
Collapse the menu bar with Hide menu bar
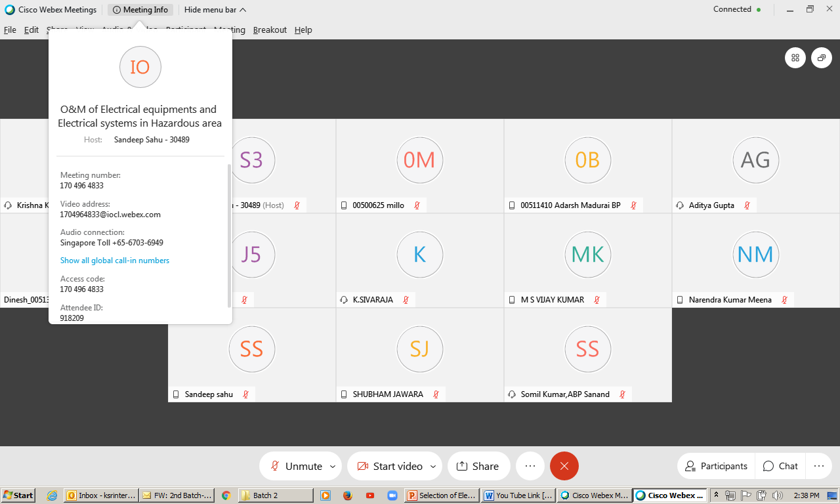click(215, 10)
